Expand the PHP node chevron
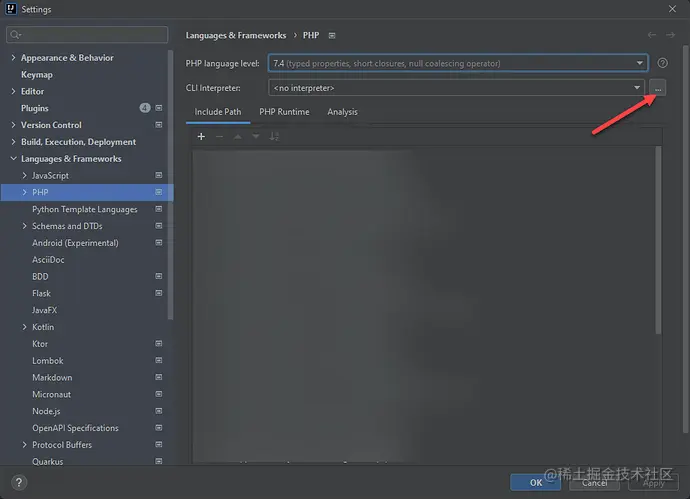This screenshot has width=690, height=499. coord(25,192)
